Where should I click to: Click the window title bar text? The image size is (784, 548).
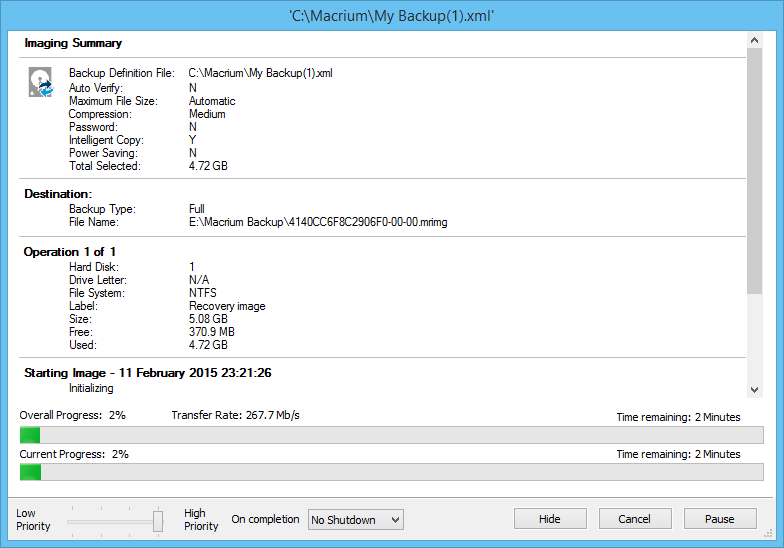click(391, 16)
